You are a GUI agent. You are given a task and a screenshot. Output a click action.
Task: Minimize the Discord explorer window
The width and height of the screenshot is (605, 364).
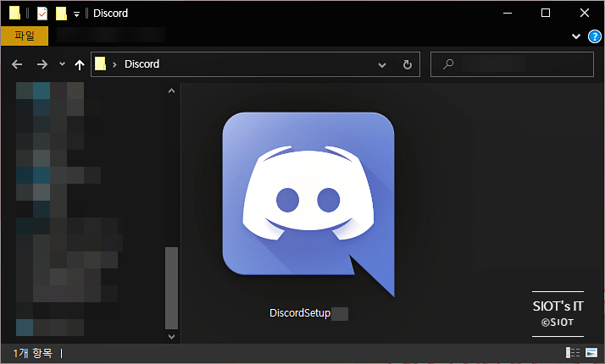pos(508,13)
